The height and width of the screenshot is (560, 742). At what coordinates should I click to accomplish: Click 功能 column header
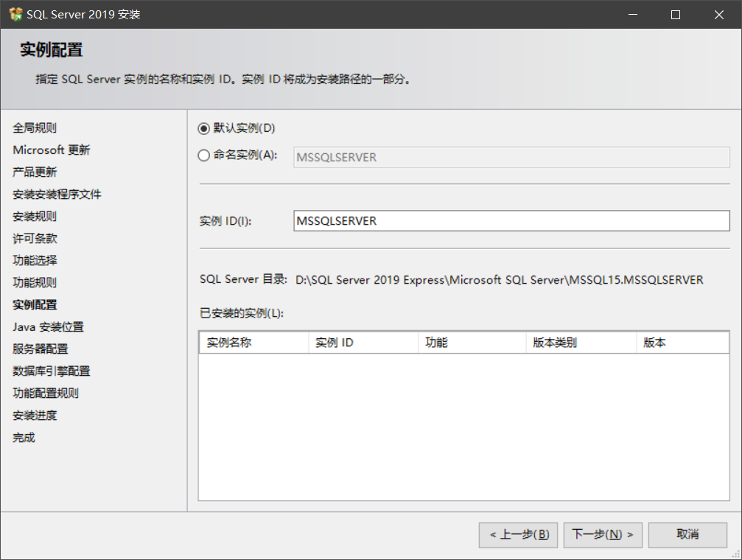[x=472, y=342]
